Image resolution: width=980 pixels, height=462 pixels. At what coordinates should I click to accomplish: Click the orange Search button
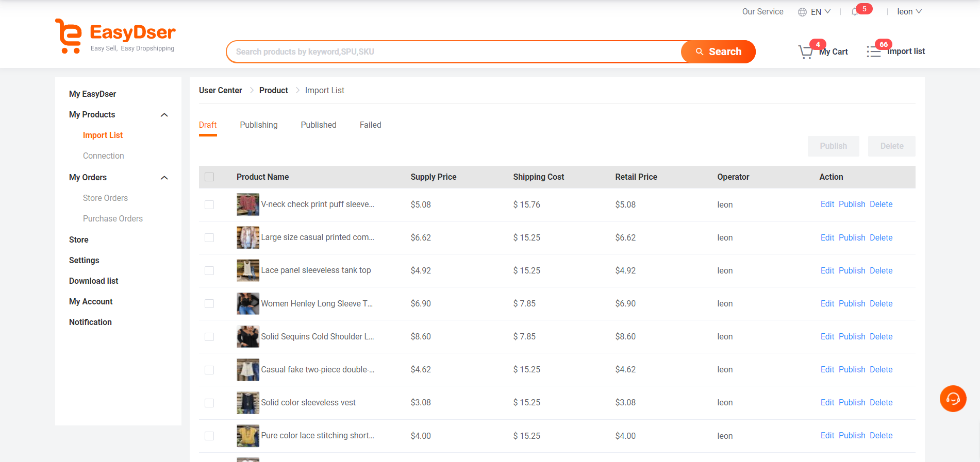718,52
